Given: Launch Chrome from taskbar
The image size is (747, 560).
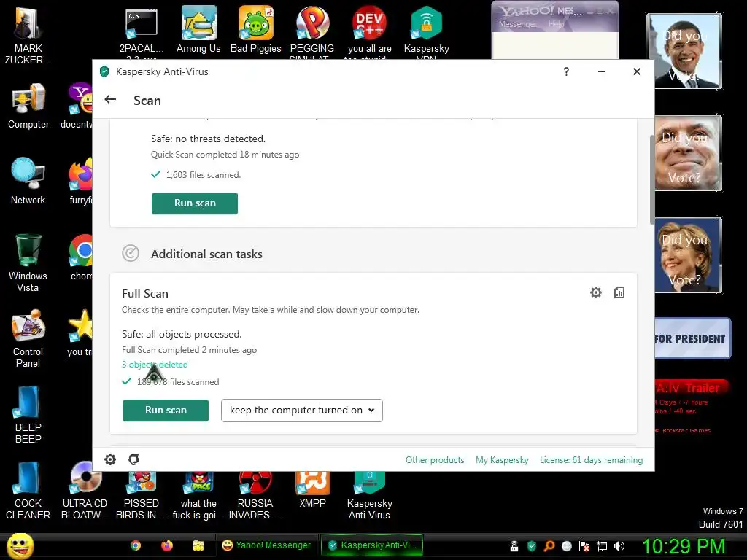Looking at the screenshot, I should [x=136, y=545].
